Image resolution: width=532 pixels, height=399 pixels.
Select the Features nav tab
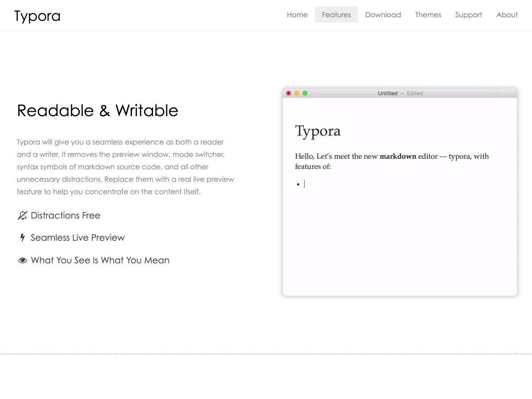pos(336,15)
